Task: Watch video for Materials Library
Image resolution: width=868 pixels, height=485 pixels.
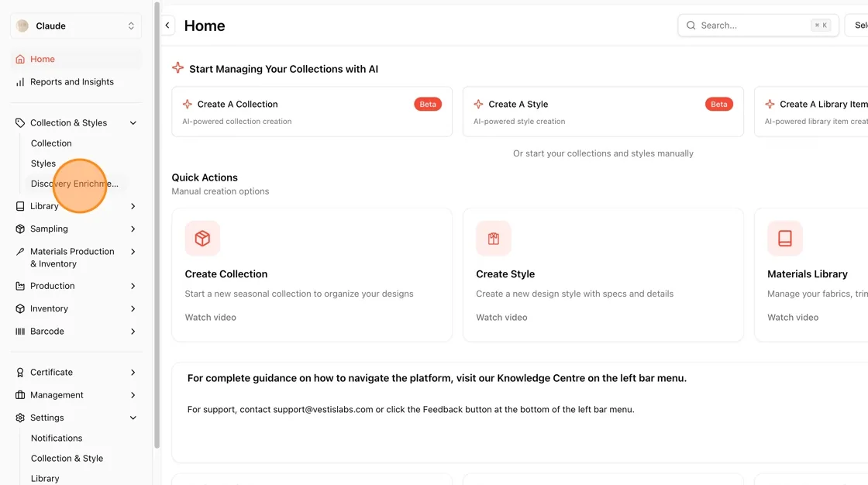Action: [793, 317]
